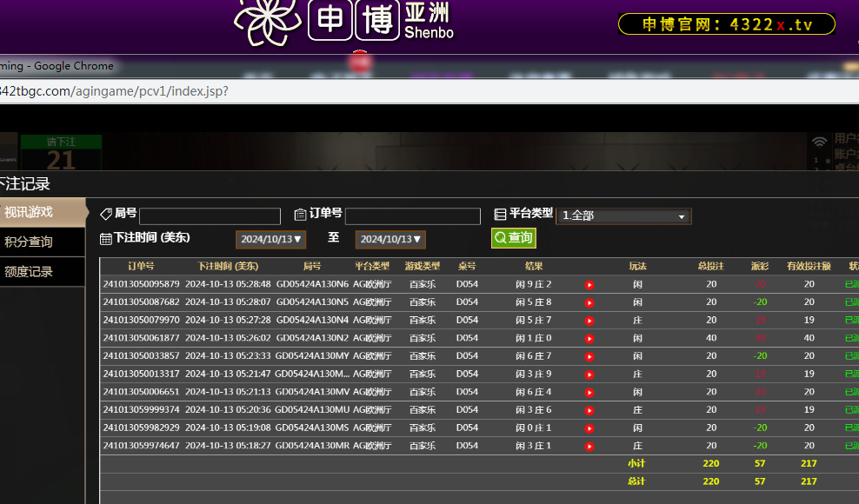Play video replay for order 241013050095879
The width and height of the screenshot is (859, 504).
click(589, 285)
